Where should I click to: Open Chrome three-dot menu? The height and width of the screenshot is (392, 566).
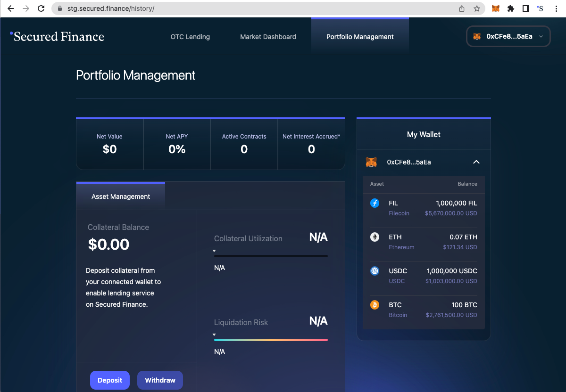pyautogui.click(x=557, y=8)
